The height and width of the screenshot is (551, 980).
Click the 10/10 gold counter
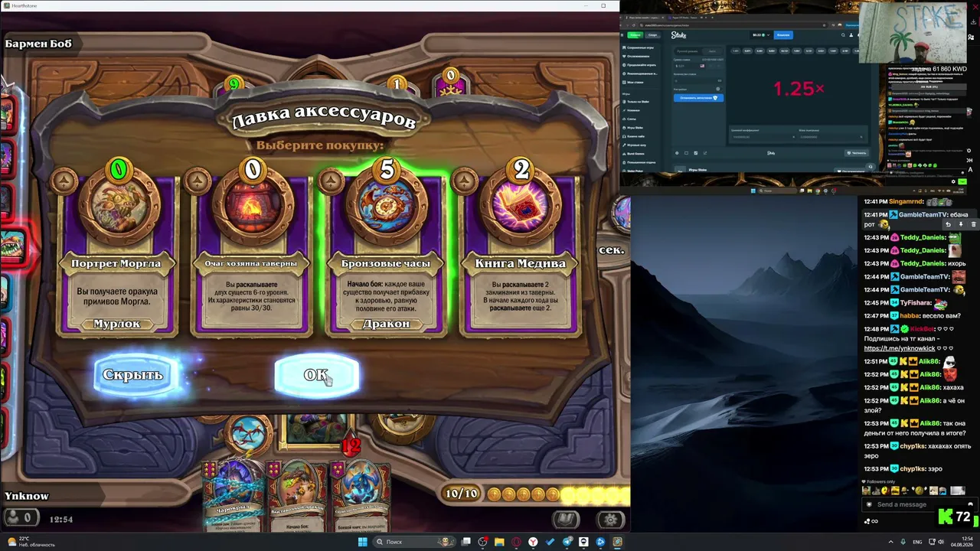[462, 494]
